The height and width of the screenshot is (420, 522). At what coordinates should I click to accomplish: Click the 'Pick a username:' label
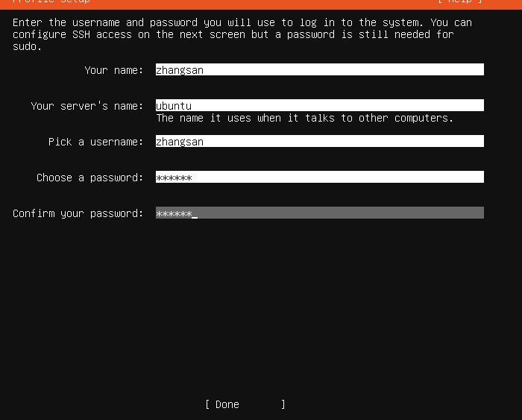[x=96, y=142]
